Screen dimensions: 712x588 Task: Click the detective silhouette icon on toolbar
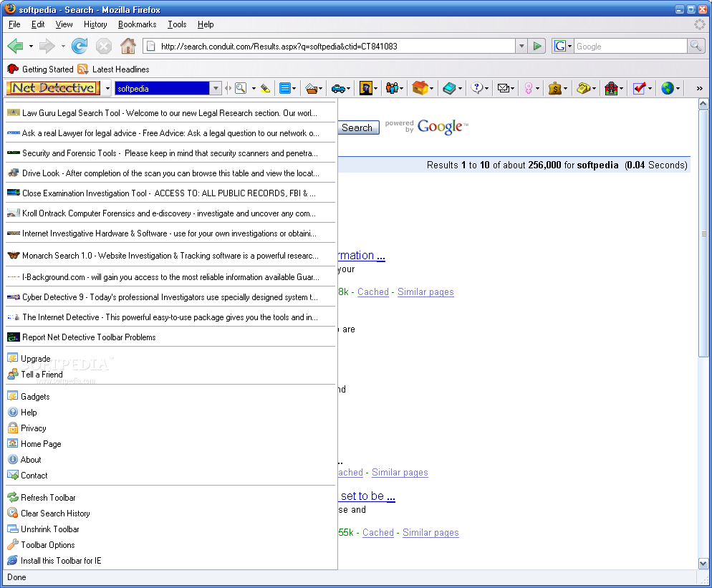click(365, 89)
